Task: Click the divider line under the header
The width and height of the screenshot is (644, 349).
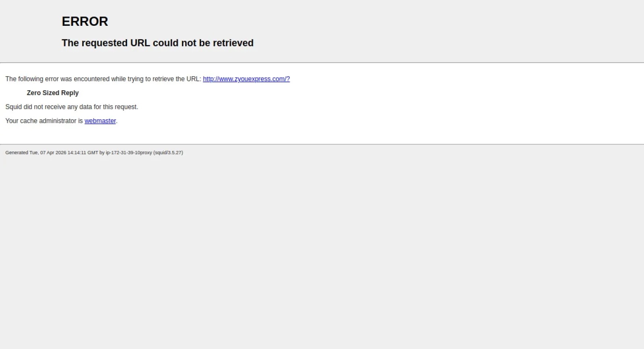Action: [x=322, y=62]
